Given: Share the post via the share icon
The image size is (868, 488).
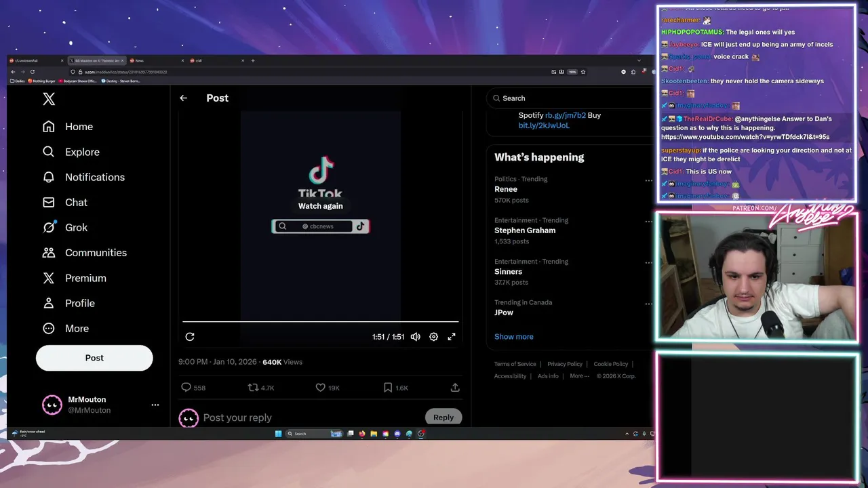Looking at the screenshot, I should 455,388.
